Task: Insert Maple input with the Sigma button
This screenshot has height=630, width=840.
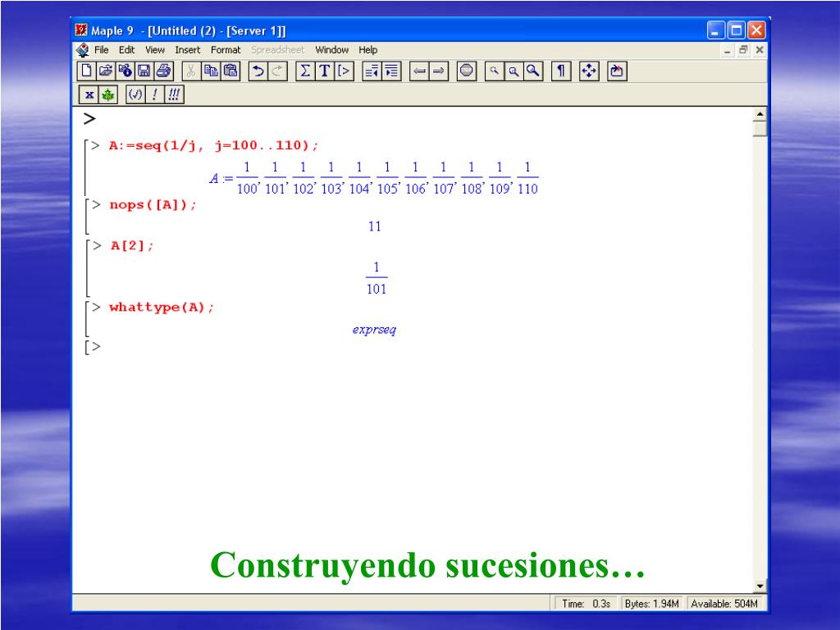Action: pyautogui.click(x=305, y=71)
